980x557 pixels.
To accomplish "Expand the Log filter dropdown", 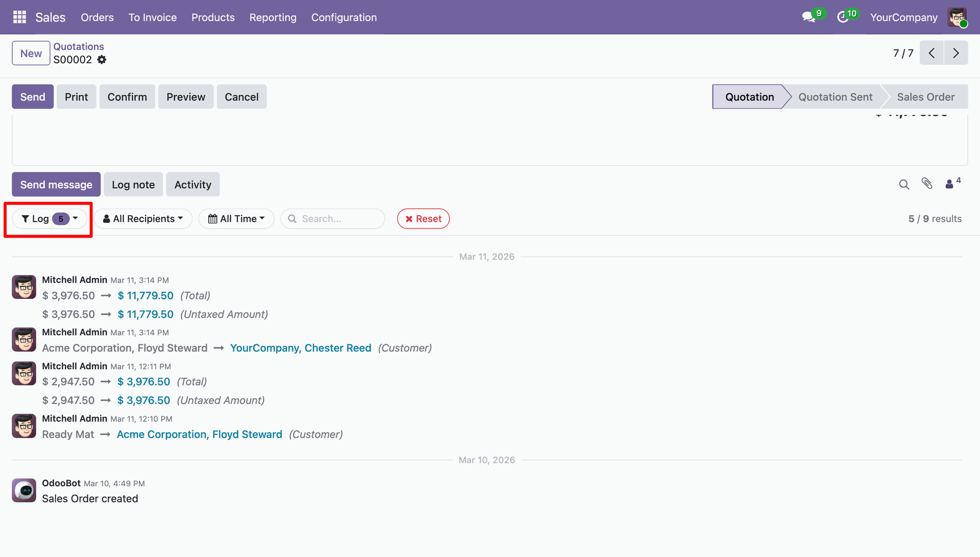I will coord(50,219).
